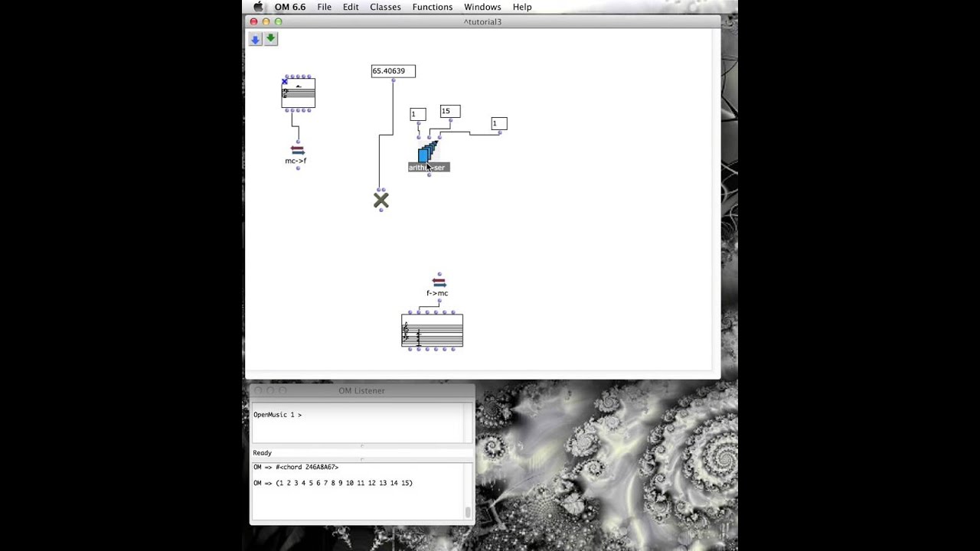Open the Apple menu
This screenshot has height=551, width=980.
[258, 7]
